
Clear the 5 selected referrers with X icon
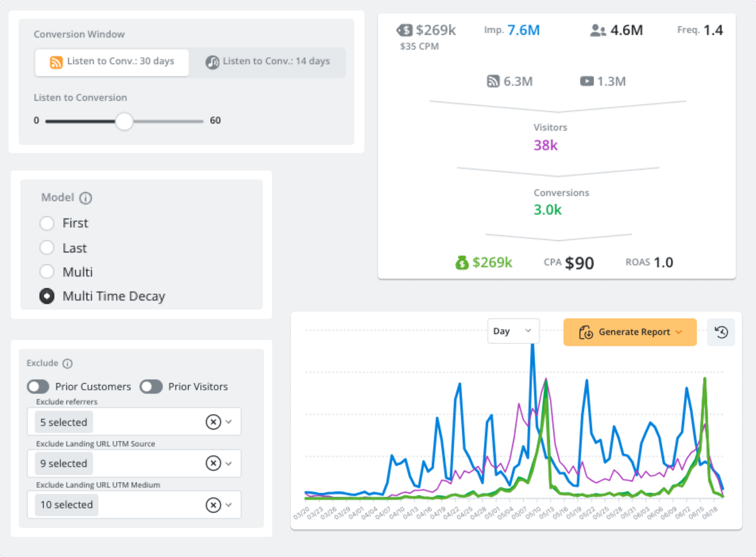[213, 422]
